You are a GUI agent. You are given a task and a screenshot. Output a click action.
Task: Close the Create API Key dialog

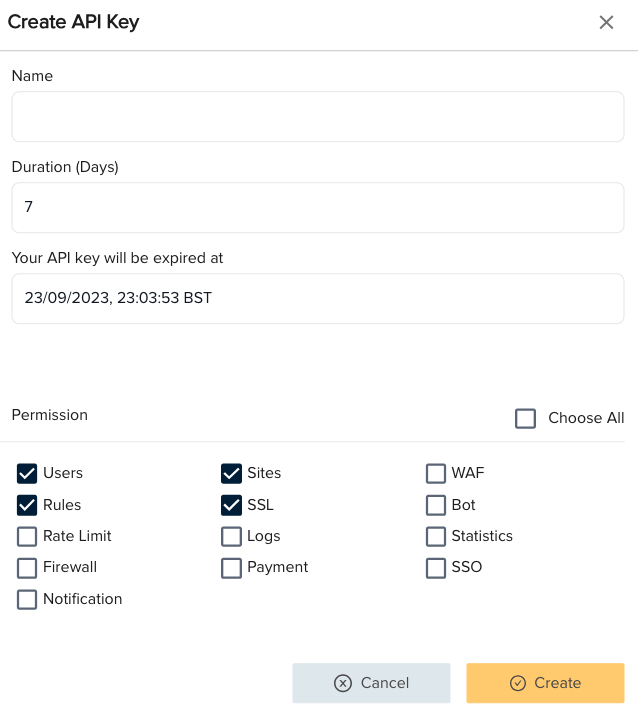click(x=606, y=23)
